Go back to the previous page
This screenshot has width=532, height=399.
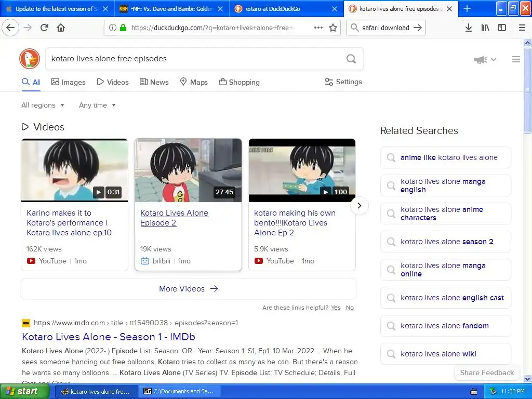(10, 28)
